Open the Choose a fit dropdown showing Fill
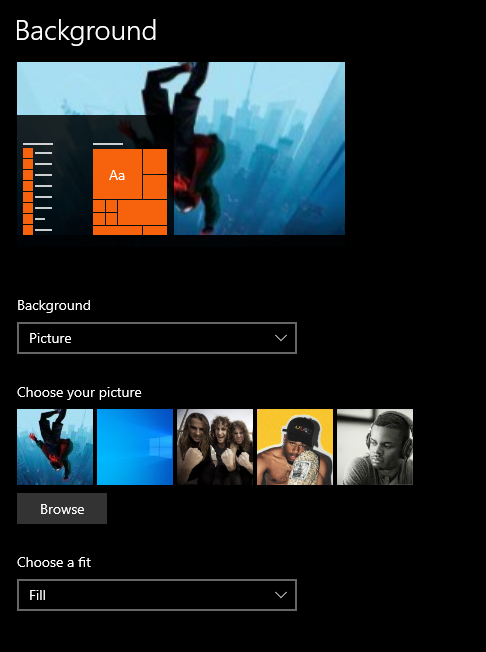Viewport: 486px width, 652px height. pos(157,595)
